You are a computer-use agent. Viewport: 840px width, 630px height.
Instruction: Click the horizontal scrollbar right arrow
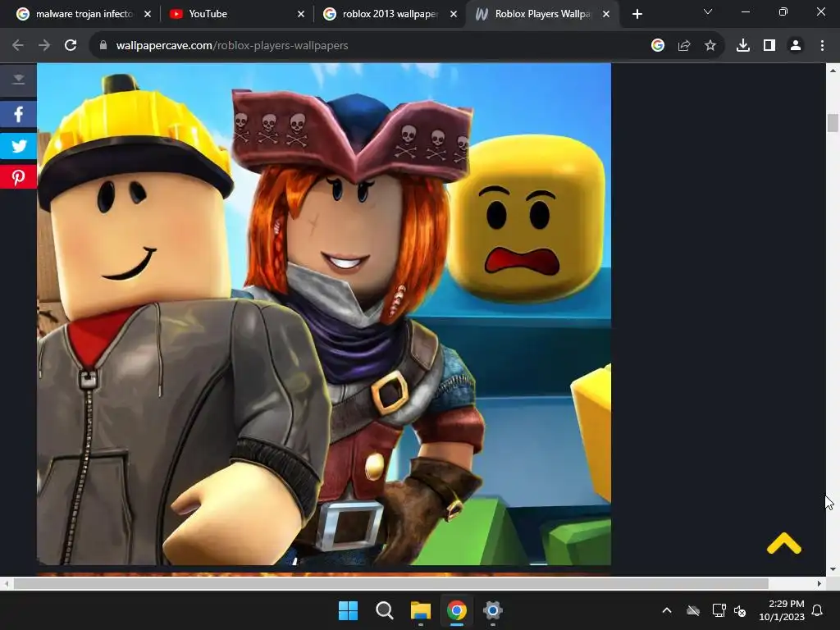point(819,583)
